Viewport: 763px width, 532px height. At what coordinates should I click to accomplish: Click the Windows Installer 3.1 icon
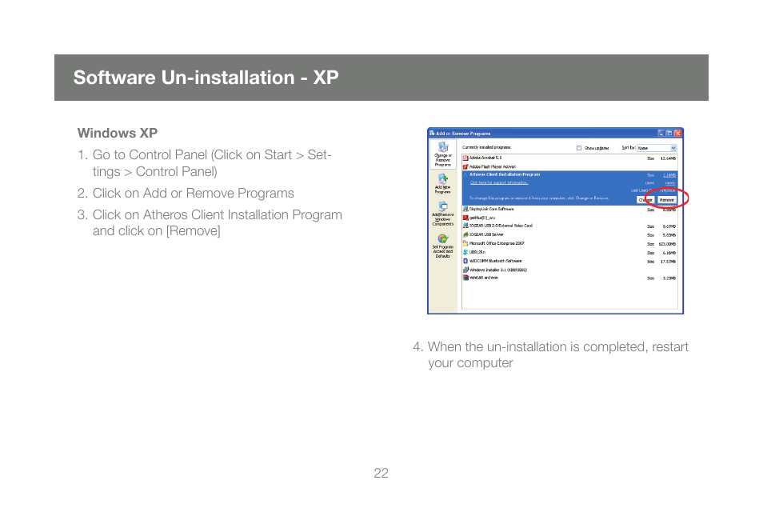point(465,270)
